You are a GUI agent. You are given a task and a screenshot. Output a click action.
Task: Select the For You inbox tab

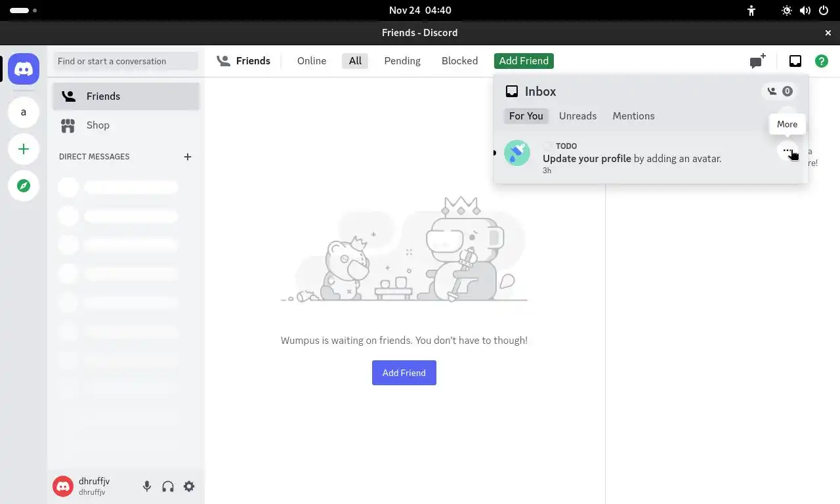(526, 116)
